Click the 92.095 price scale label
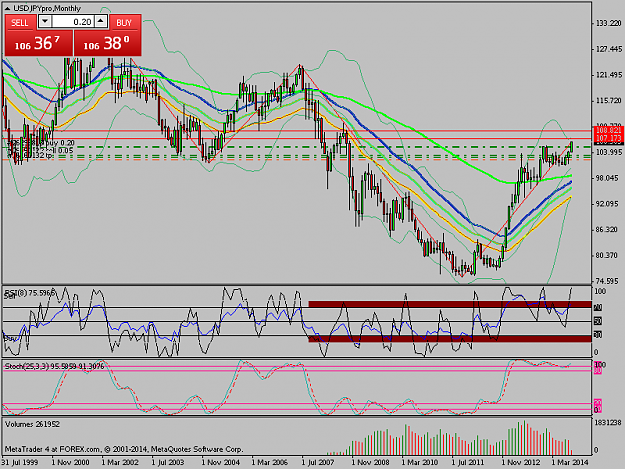This screenshot has height=469, width=625. pos(607,204)
